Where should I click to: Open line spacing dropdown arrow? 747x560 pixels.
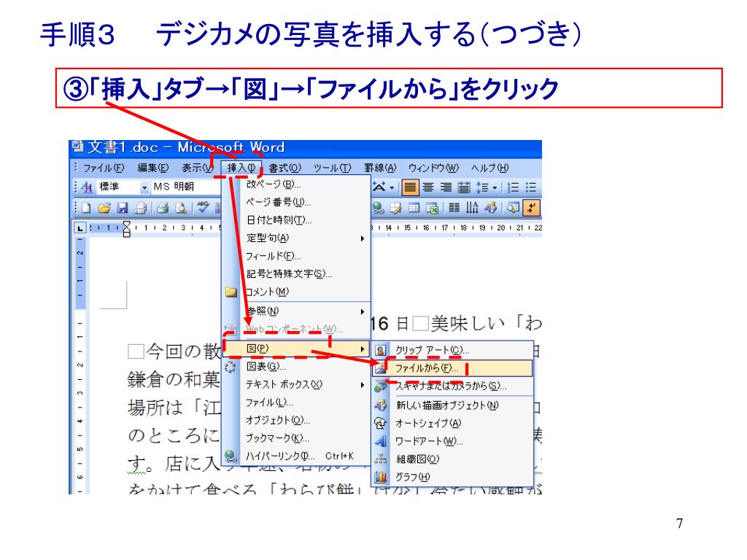pyautogui.click(x=495, y=188)
